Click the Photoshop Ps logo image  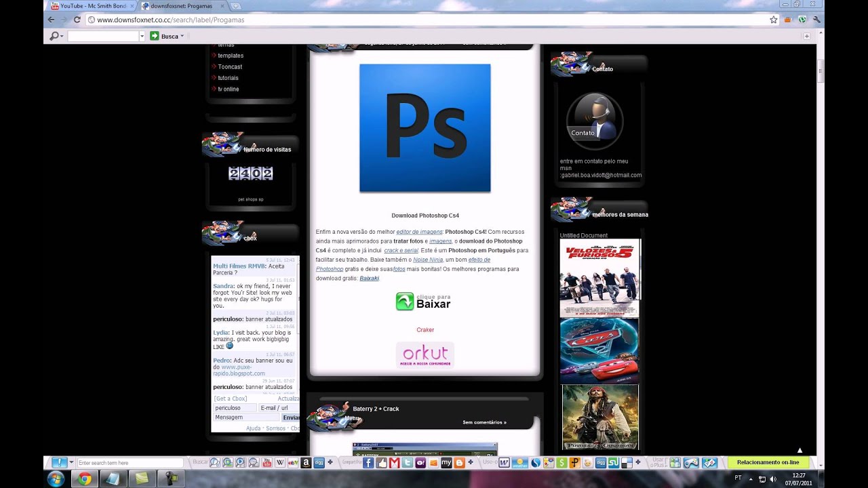pos(425,128)
